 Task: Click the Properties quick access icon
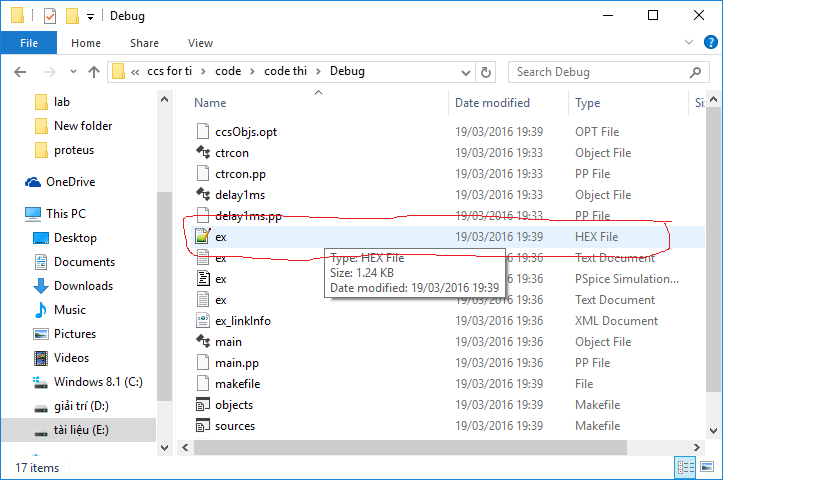(x=50, y=16)
